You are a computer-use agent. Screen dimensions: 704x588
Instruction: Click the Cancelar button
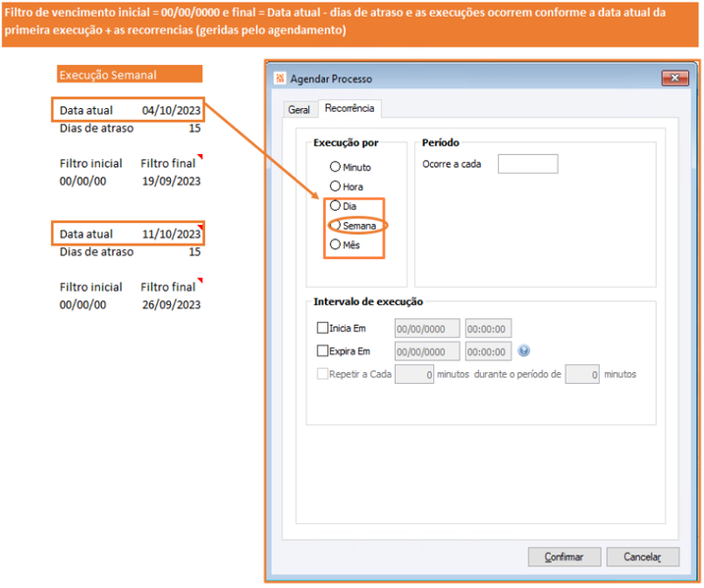click(642, 557)
